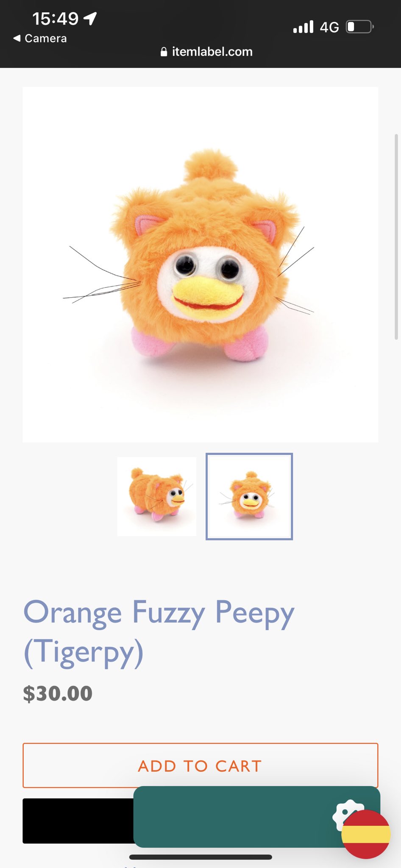Tap the cellular signal bars icon
401x868 pixels.
pos(303,27)
